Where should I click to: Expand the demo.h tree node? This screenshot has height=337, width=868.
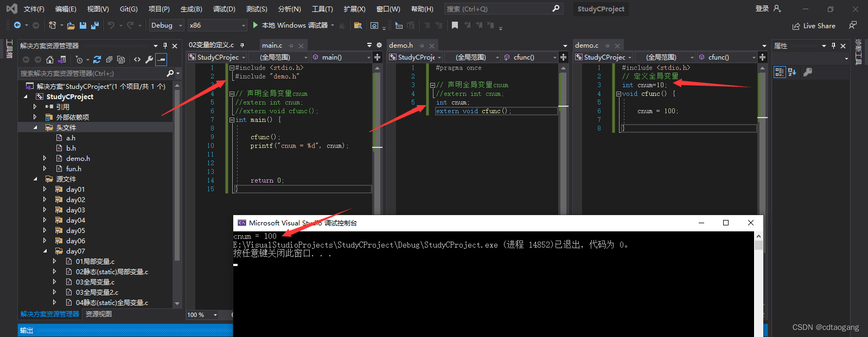click(x=44, y=158)
